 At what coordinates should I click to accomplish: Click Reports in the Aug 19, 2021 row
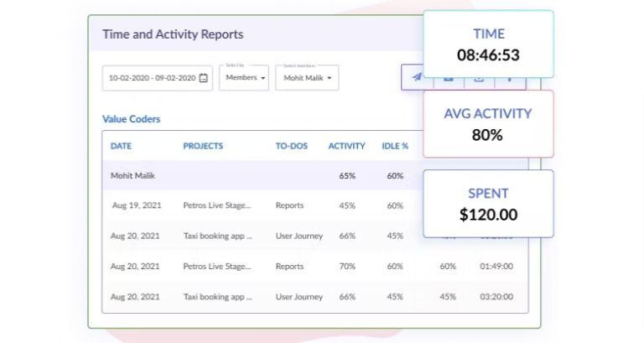289,205
